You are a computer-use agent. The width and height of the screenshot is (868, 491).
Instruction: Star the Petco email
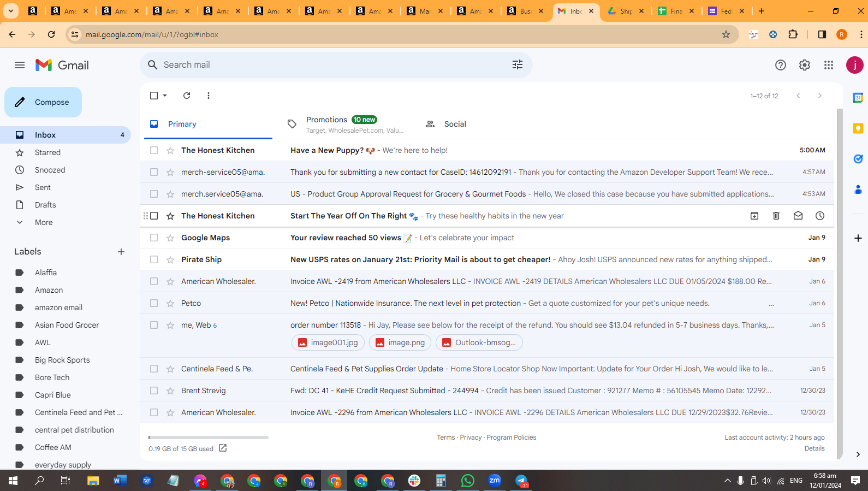(x=170, y=303)
